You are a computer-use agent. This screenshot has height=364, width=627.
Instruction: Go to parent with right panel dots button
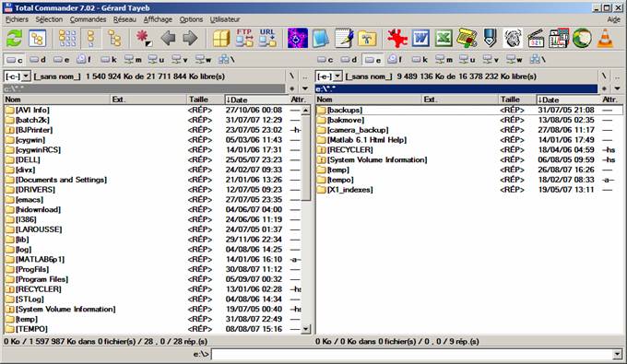617,76
